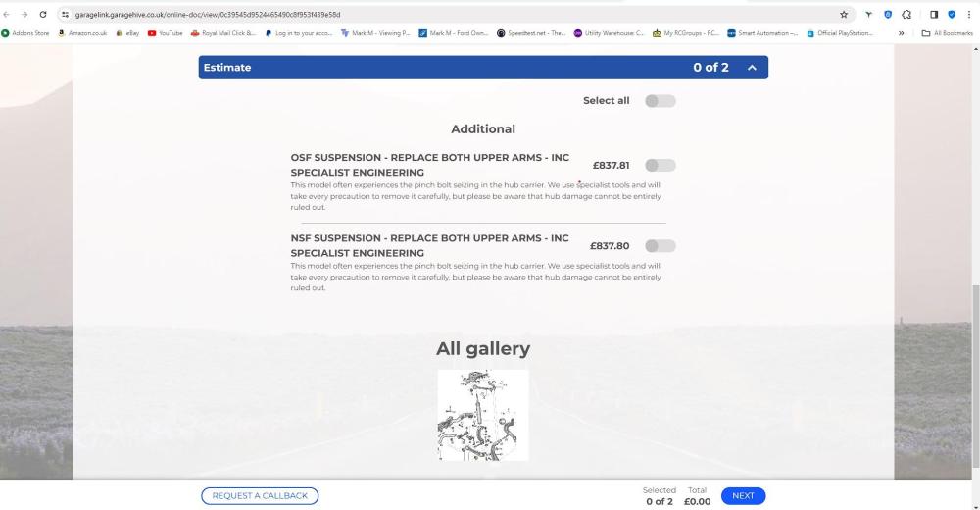Toggle the browser side panel icon
Viewport: 980px width, 510px height.
(x=934, y=14)
